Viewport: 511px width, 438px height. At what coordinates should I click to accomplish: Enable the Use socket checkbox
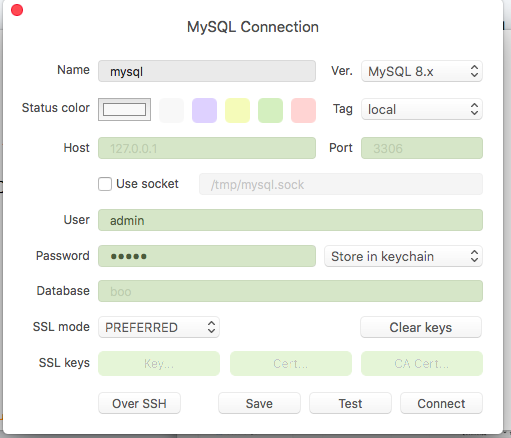click(x=105, y=184)
